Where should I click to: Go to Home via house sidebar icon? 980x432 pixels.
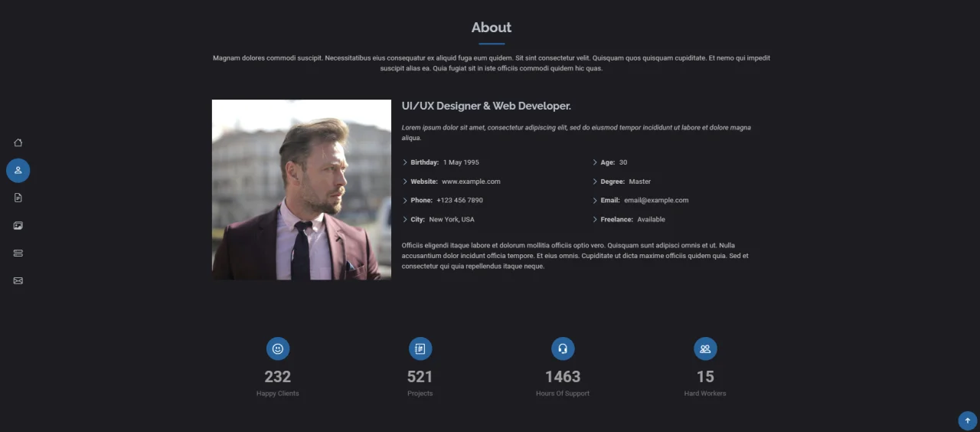(18, 142)
